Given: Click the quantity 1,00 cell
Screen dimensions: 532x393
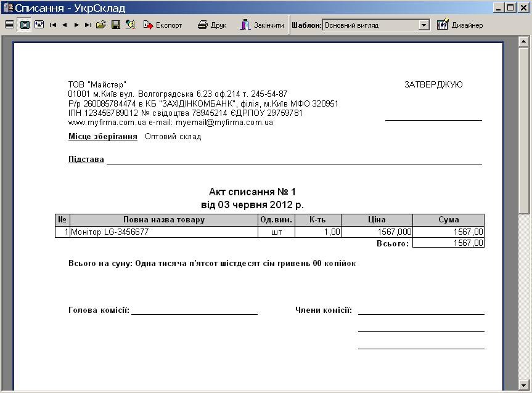Looking at the screenshot, I should pos(318,232).
